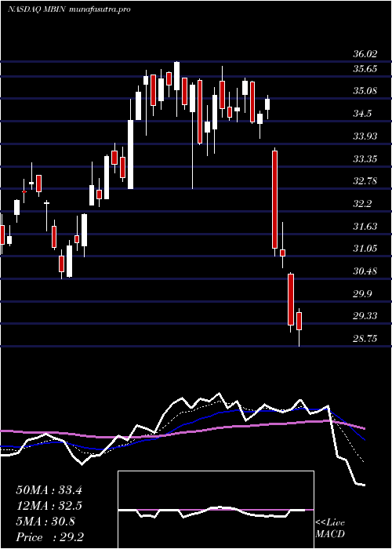Viewport: 392px width, 549px height.
Task: Click the tallest white candle topping at 36.02
Action: click(x=176, y=76)
